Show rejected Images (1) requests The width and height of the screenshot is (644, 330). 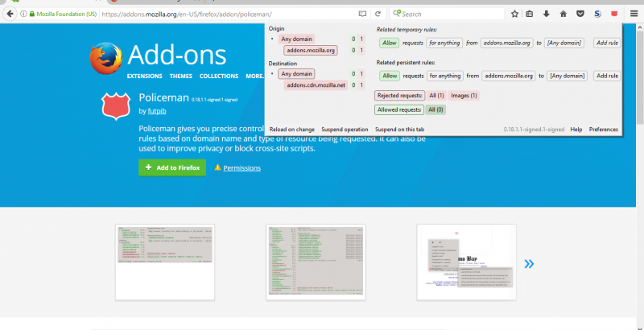pos(464,96)
